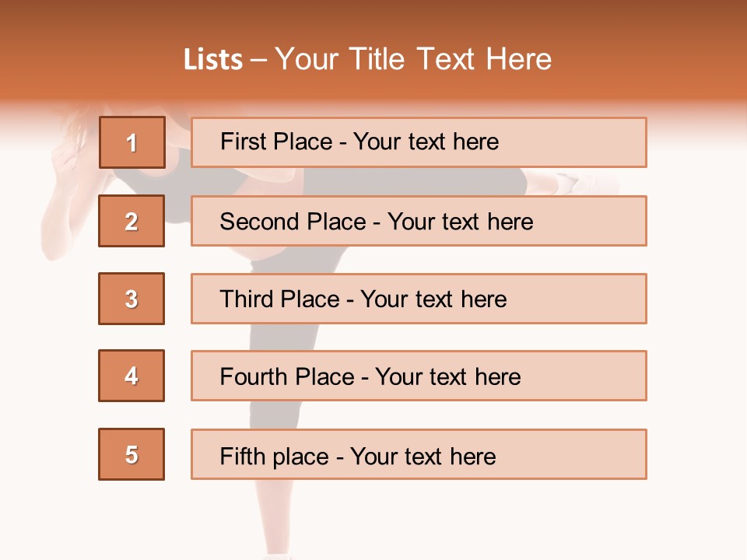This screenshot has height=560, width=747.
Task: Select the number 4 box
Action: pyautogui.click(x=132, y=376)
